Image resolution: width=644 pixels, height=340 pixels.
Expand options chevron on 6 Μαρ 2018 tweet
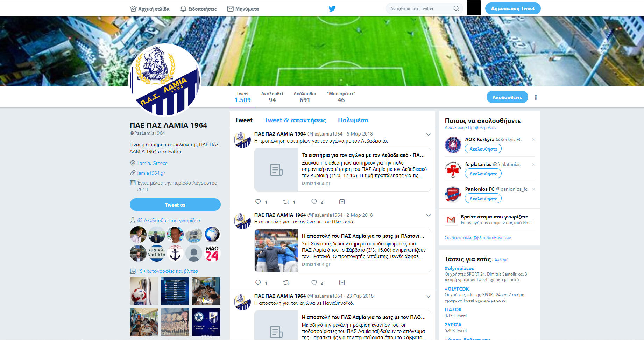click(x=428, y=134)
